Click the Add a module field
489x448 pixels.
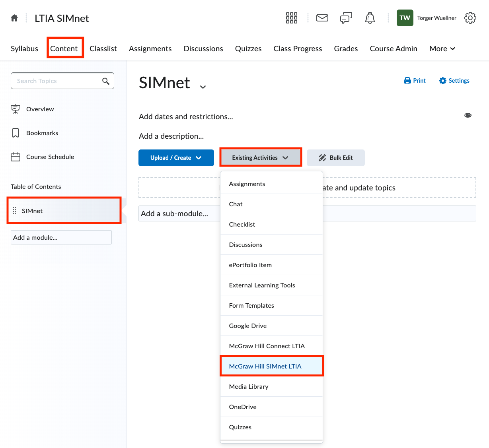(61, 237)
